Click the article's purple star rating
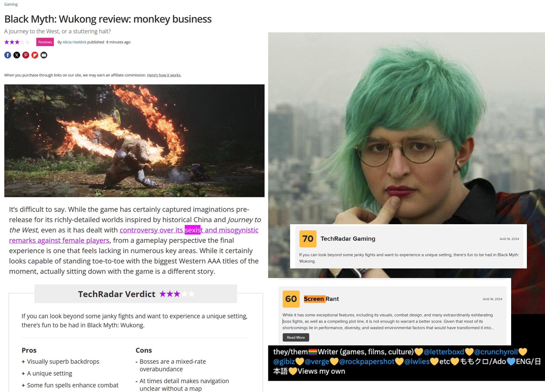The image size is (545, 392). coord(17,42)
